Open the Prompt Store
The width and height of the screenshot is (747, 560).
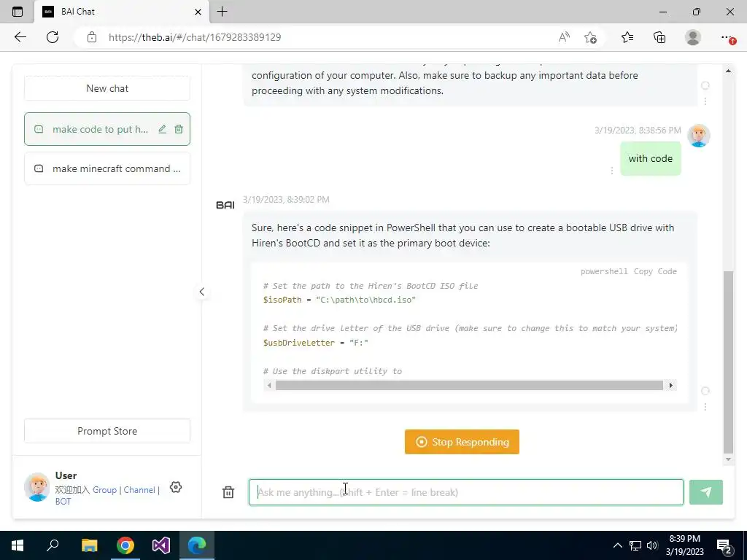pyautogui.click(x=107, y=431)
